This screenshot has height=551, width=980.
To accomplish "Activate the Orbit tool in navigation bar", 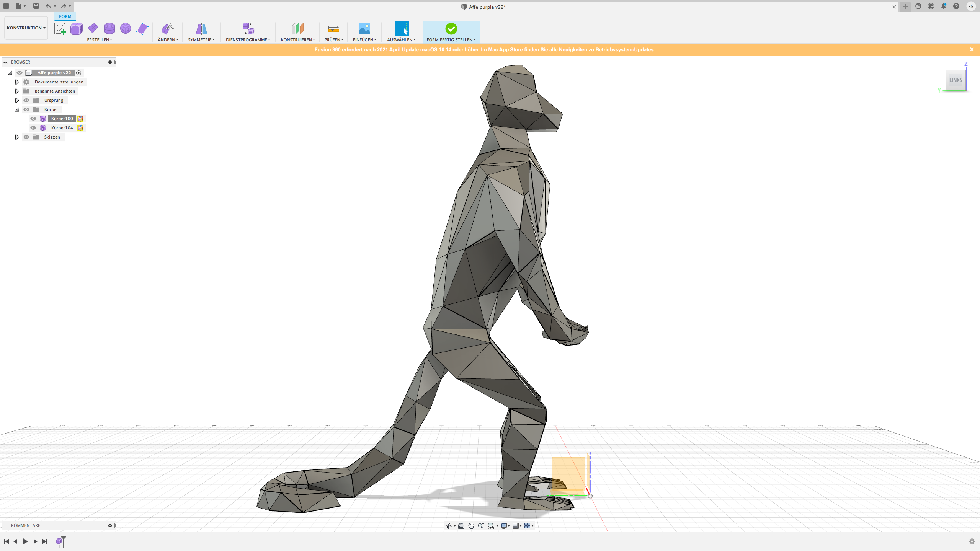I will point(449,525).
